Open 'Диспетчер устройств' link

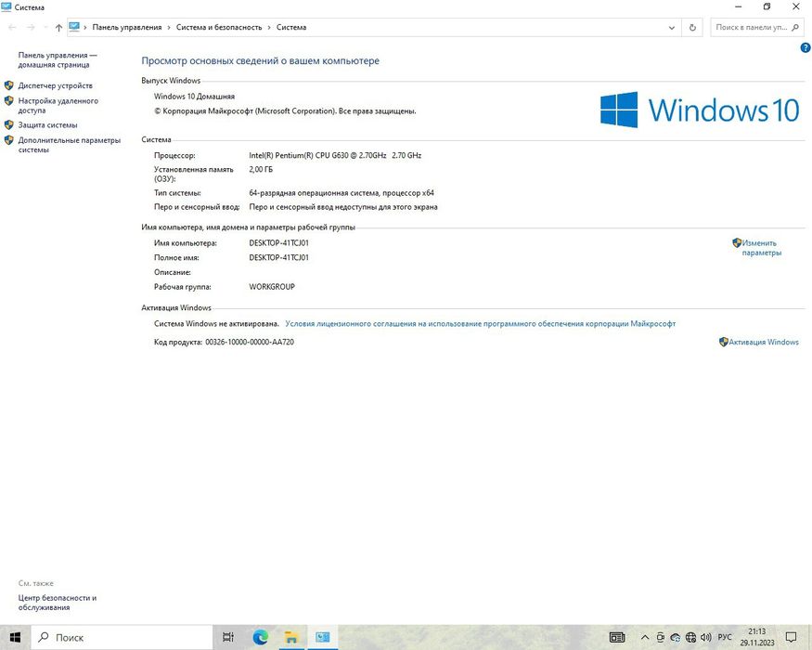pyautogui.click(x=56, y=85)
